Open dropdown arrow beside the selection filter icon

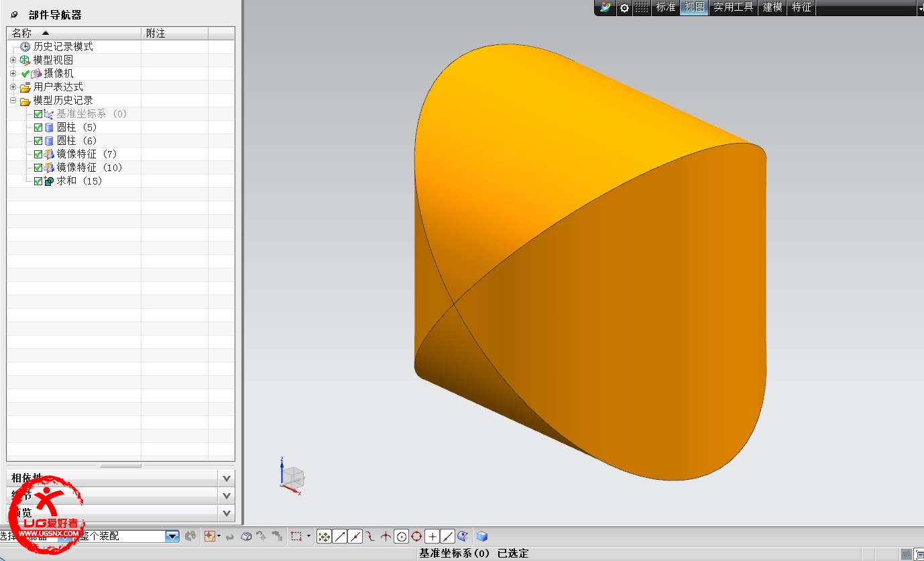tap(219, 536)
